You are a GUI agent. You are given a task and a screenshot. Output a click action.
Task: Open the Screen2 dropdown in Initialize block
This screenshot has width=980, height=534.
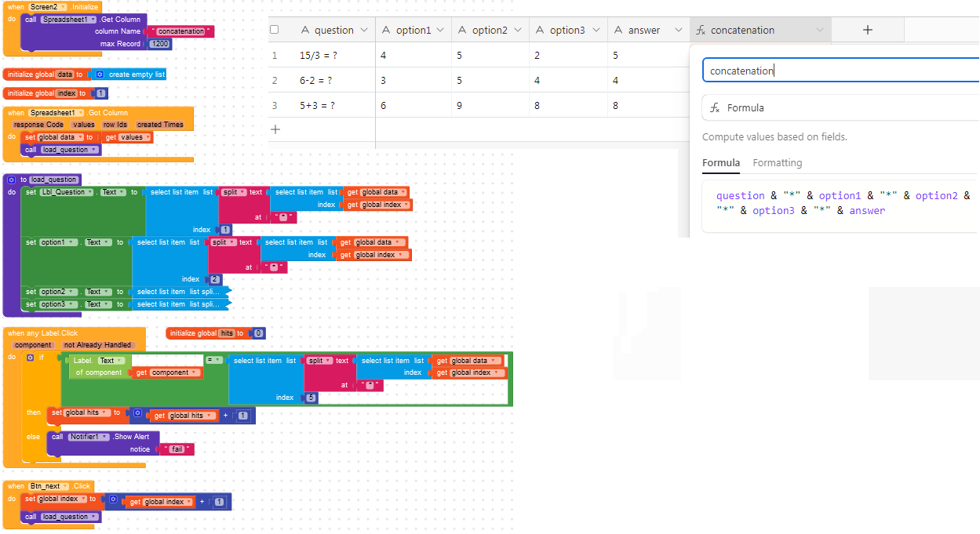click(48, 6)
